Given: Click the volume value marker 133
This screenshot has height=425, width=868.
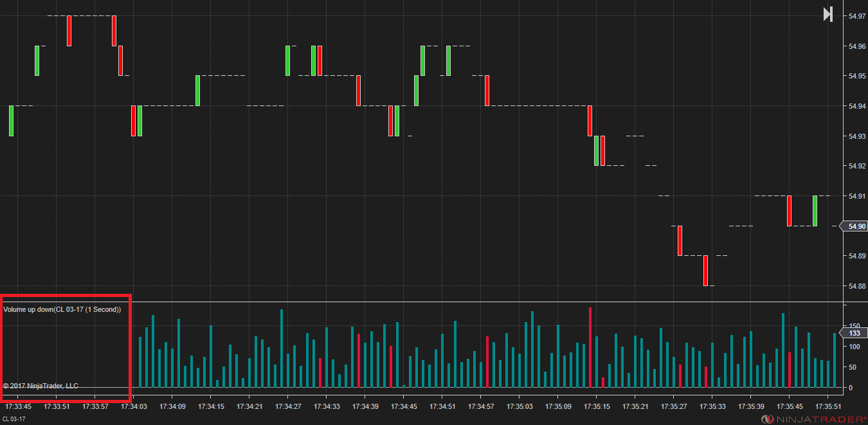Looking at the screenshot, I should [854, 334].
